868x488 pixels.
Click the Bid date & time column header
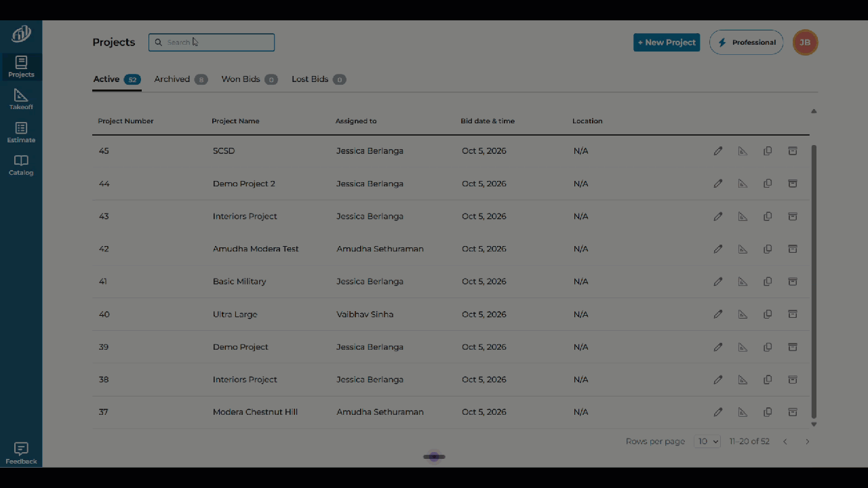coord(488,121)
